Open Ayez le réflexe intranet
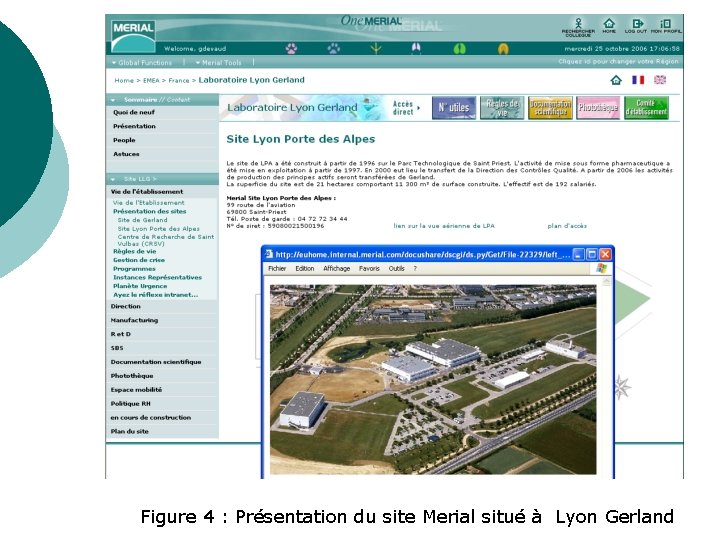This screenshot has width=720, height=540. click(x=155, y=295)
